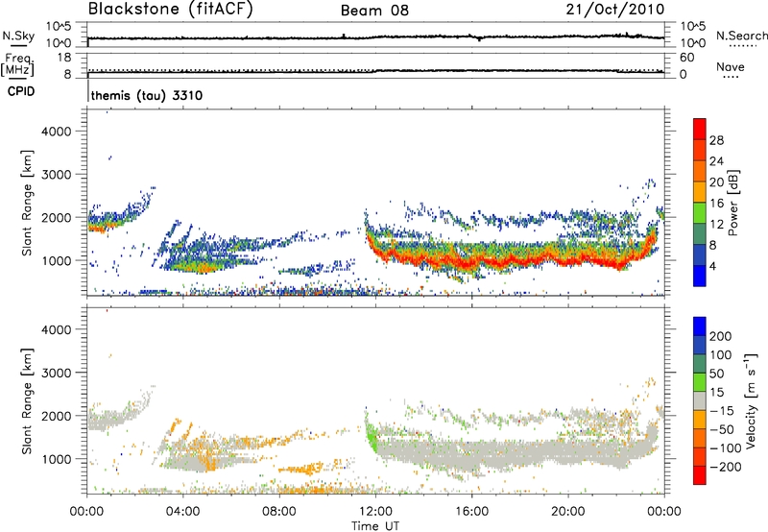The height and width of the screenshot is (532, 768).
Task: Click the '20:00' time axis label
Action: point(568,512)
